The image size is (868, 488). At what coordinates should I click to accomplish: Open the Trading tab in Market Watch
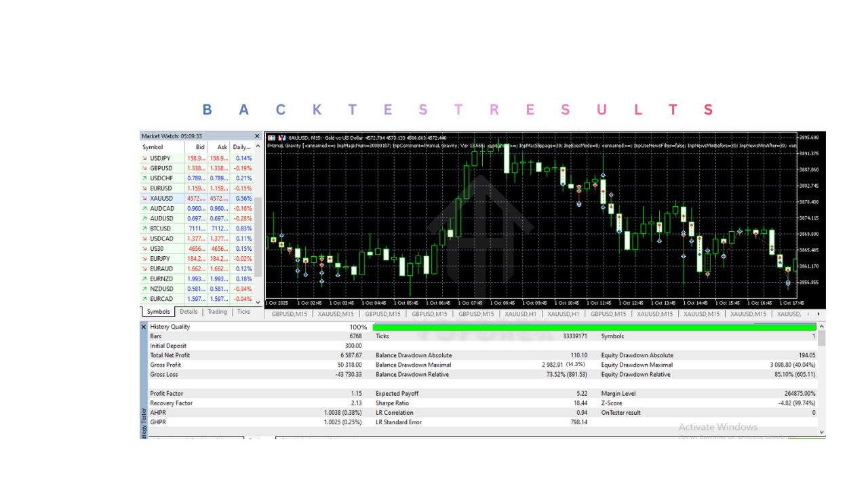(x=217, y=312)
